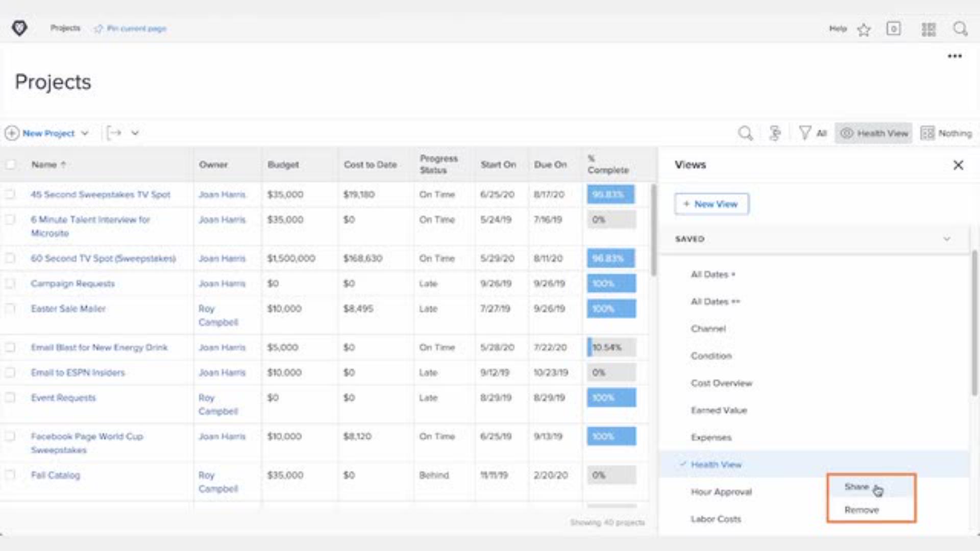This screenshot has width=980, height=551.
Task: Open the page actions three-dot menu
Action: (x=954, y=56)
